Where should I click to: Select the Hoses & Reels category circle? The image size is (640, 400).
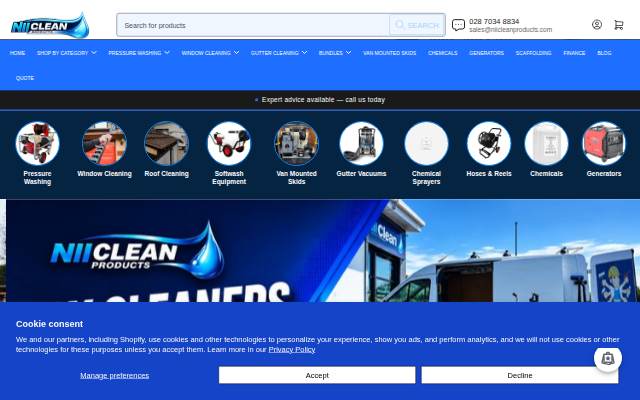tap(489, 144)
